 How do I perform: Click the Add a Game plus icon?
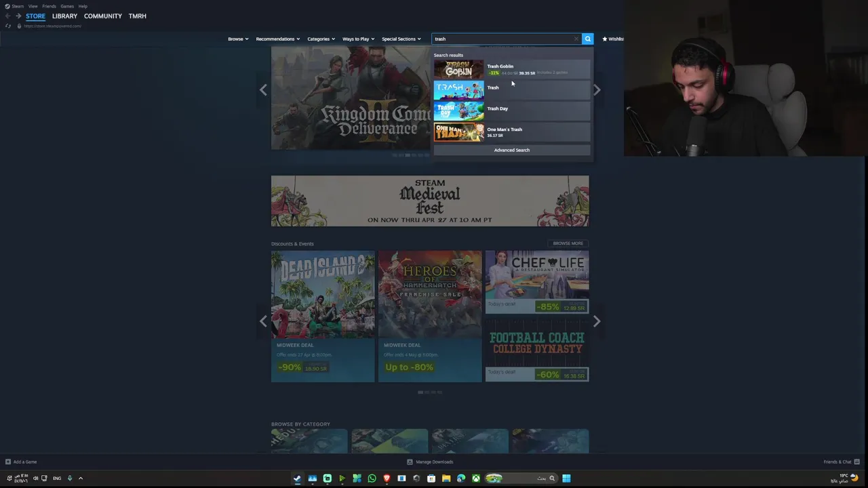(x=7, y=462)
